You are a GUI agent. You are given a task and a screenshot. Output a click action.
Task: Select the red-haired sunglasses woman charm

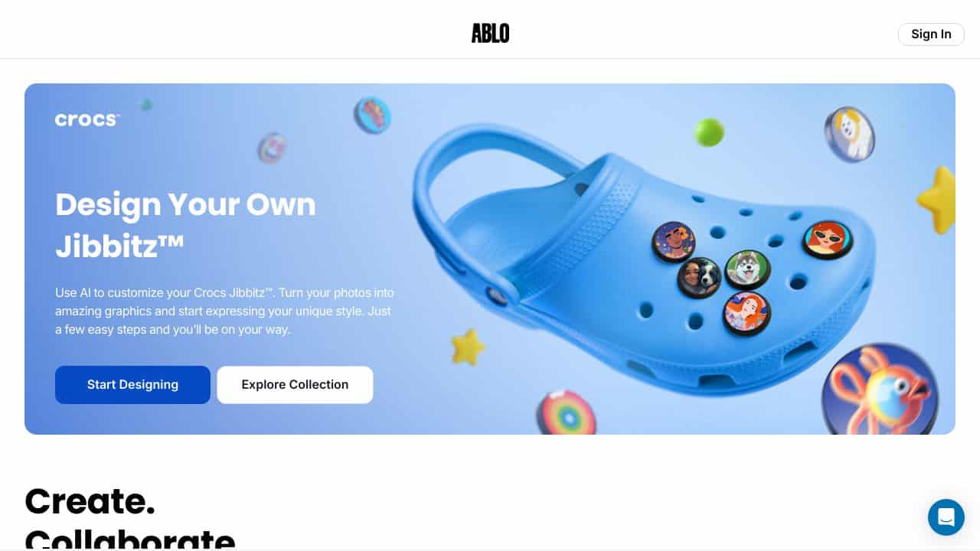(828, 240)
